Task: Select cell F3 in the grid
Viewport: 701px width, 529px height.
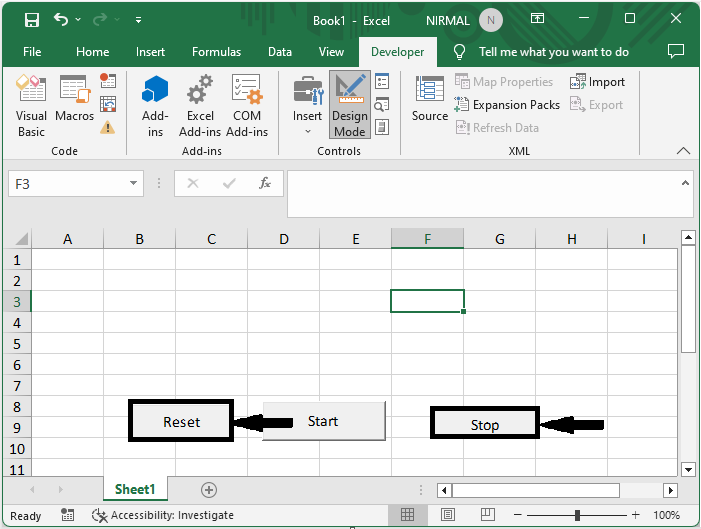Action: point(427,301)
